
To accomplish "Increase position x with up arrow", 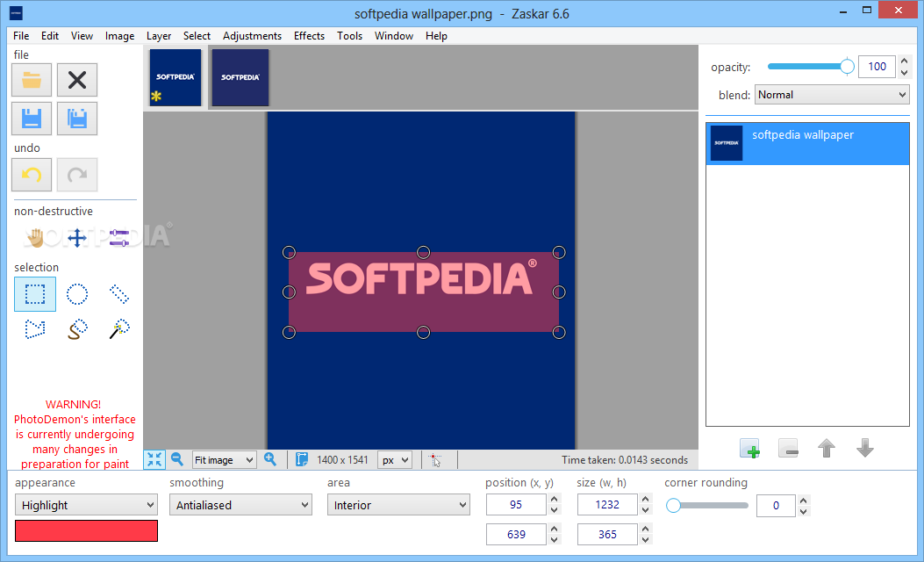I will 554,500.
